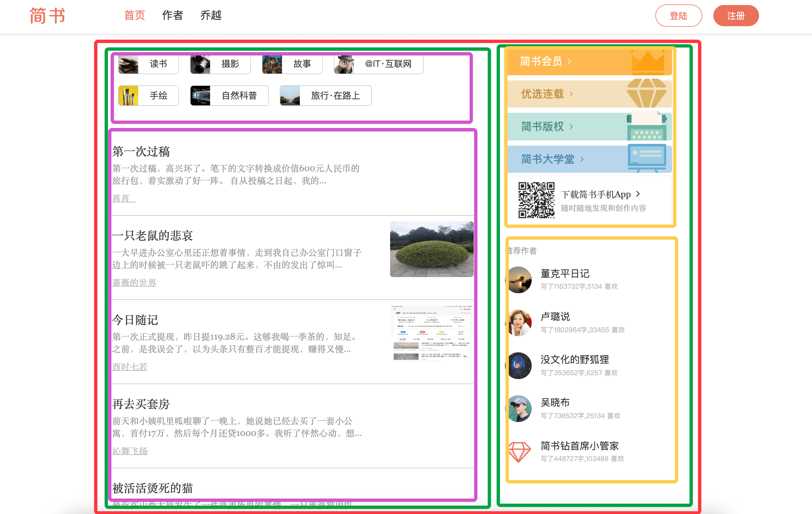
Task: Click the chevron next to 简书大学堂
Action: point(582,159)
